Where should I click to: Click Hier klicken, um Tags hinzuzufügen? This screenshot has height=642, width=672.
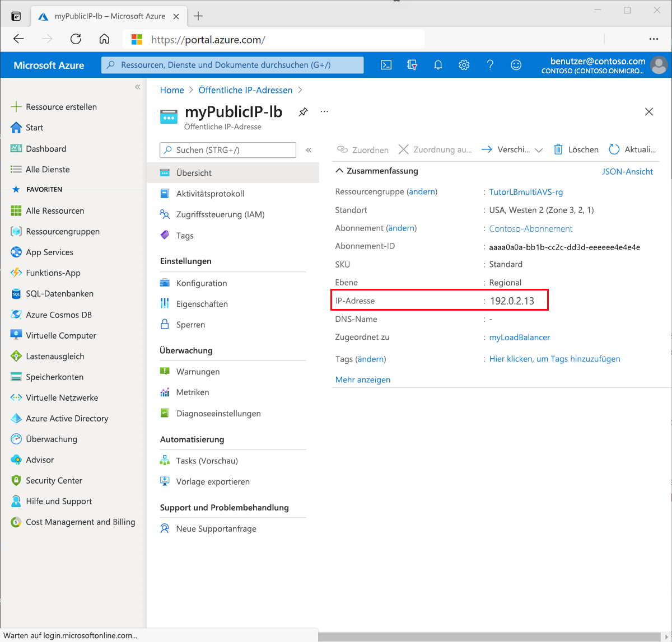555,359
